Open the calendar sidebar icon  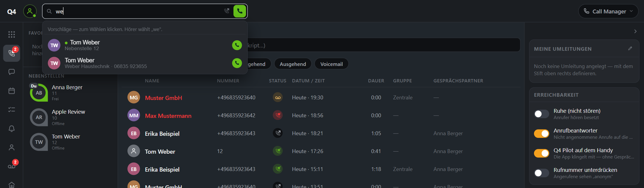12,91
